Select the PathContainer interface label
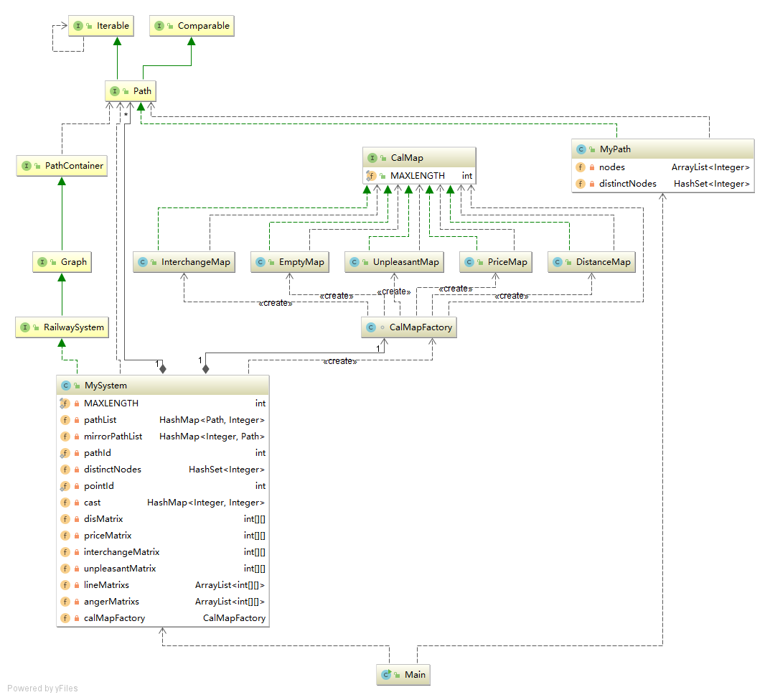 tap(74, 166)
